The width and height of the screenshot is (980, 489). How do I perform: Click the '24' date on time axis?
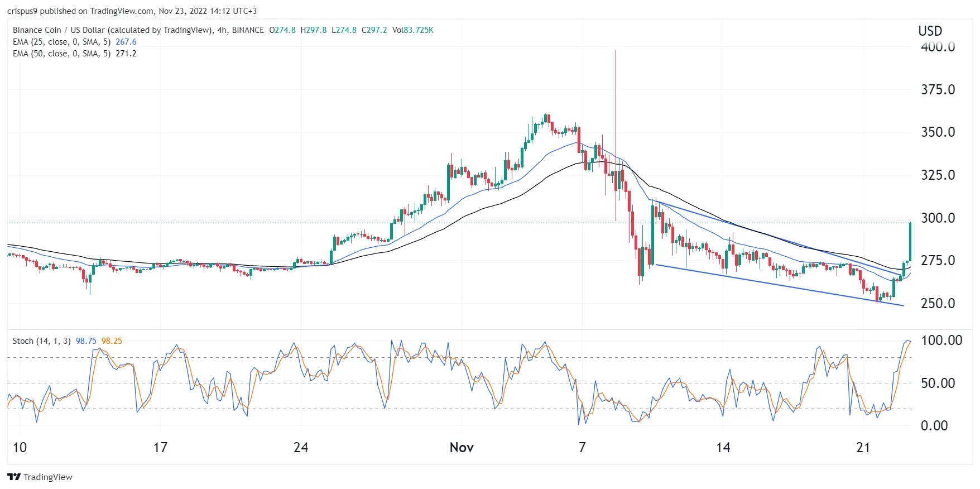[301, 448]
